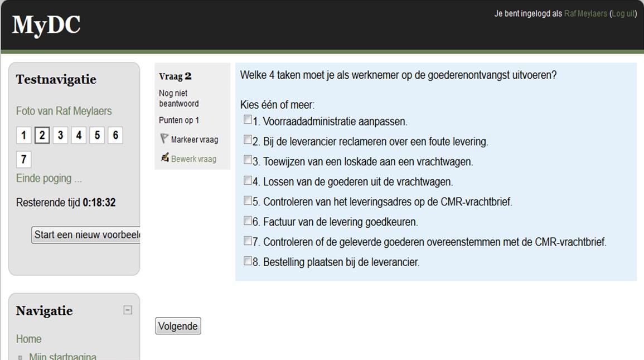Click the Markeer vraag flag icon

click(164, 138)
